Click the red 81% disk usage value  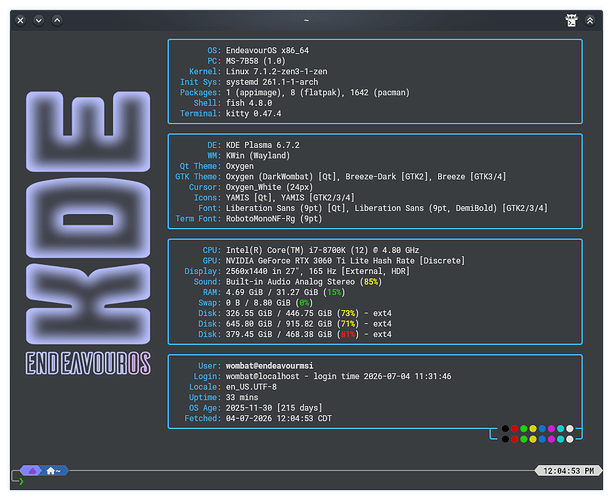pyautogui.click(x=348, y=334)
